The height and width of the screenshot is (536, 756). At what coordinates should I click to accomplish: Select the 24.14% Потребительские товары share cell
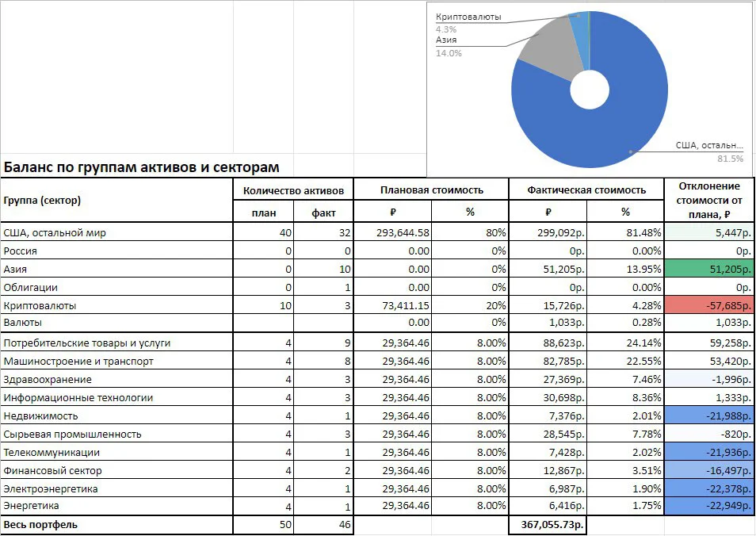(x=625, y=343)
